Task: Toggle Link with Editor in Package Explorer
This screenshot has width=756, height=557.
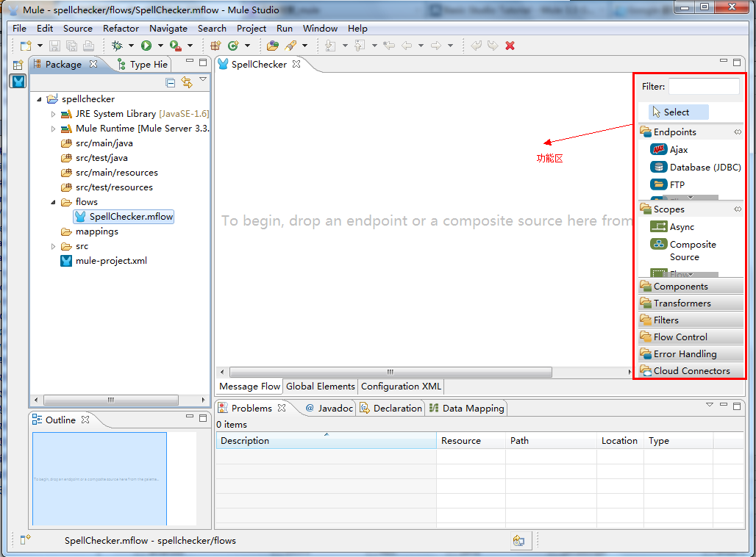Action: click(187, 82)
